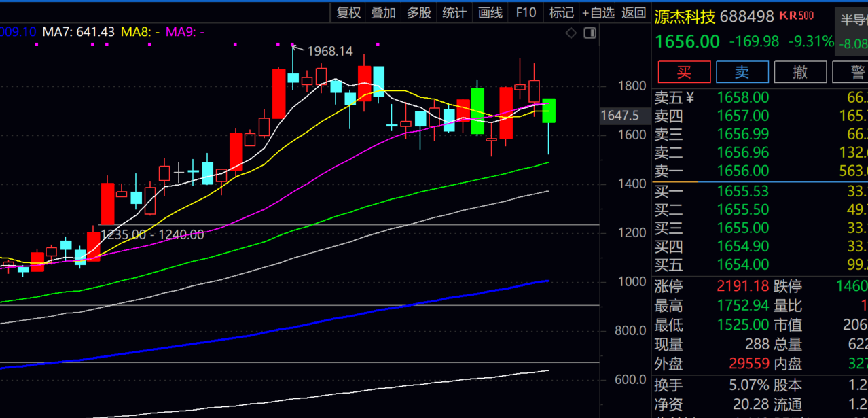Select the 多股 multi-stock view
Screen dimensions: 868x418
point(419,12)
